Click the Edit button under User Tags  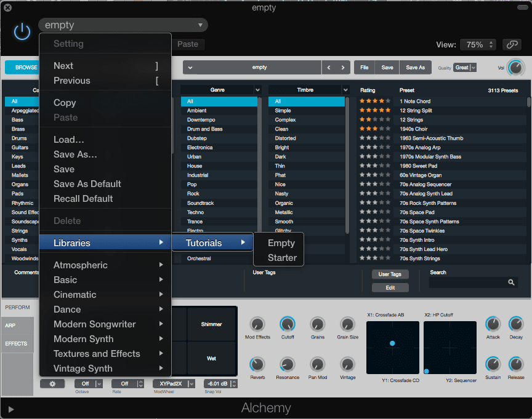[x=390, y=287]
